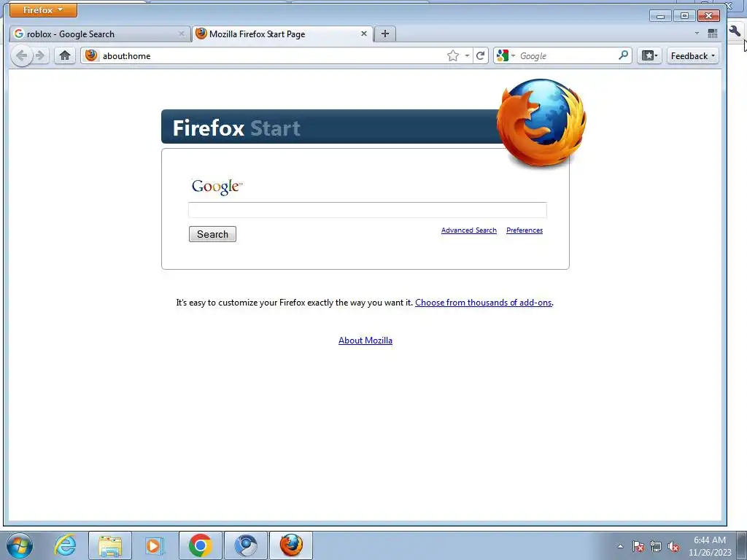Open the Feedback dropdown menu
The image size is (747, 560).
point(693,55)
